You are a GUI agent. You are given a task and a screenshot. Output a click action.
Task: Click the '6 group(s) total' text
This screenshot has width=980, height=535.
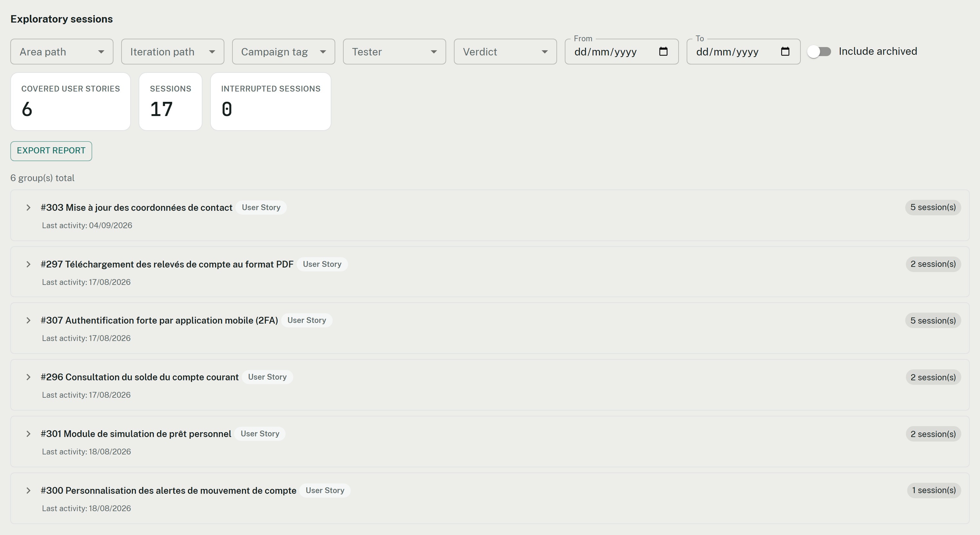tap(43, 178)
